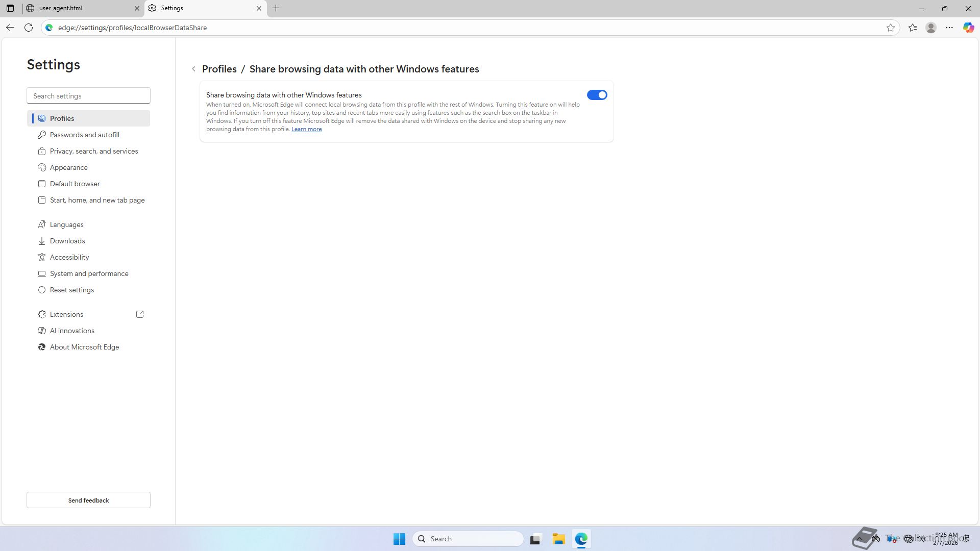Switch to the user_agent.html tab
This screenshot has height=551, width=980.
[x=77, y=8]
